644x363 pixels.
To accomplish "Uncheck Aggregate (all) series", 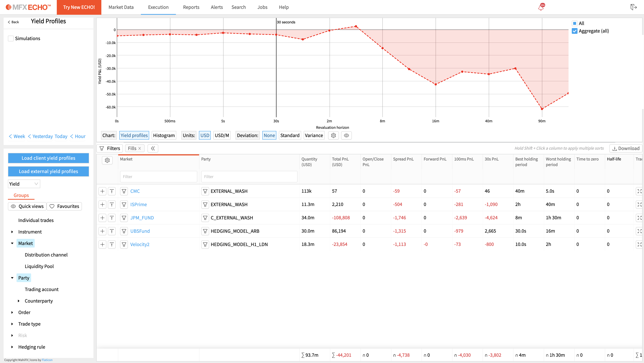I will [x=574, y=31].
